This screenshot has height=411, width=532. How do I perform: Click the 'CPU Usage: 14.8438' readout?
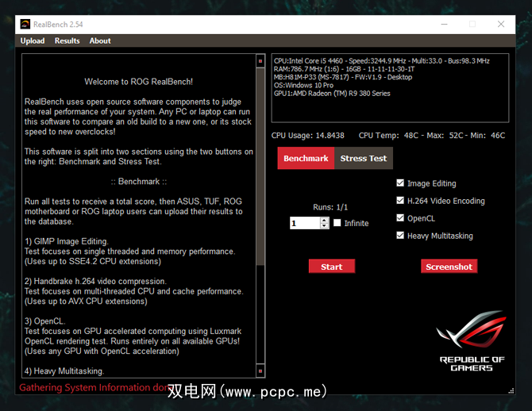[x=308, y=136]
